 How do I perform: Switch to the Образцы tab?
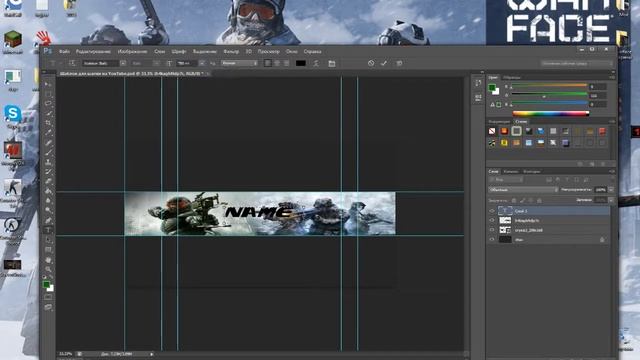[511, 78]
